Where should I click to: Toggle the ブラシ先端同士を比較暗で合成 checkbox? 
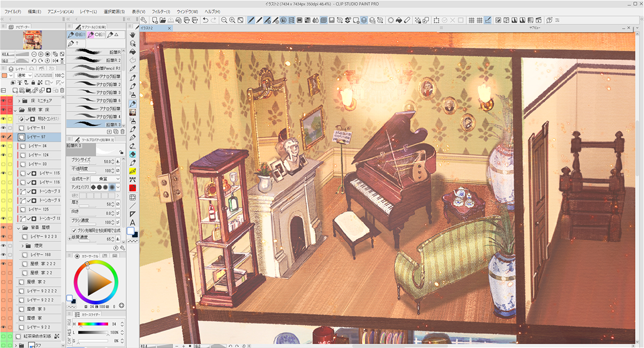[x=75, y=230]
